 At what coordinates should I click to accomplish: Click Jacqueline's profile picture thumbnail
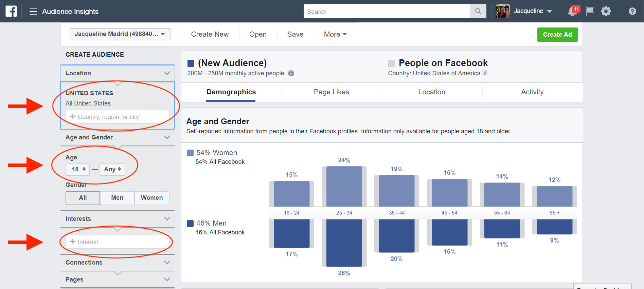pos(503,11)
